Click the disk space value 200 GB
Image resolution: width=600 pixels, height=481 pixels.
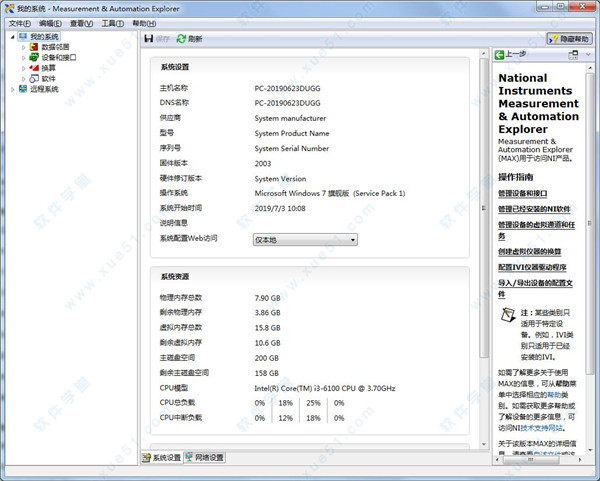pos(267,358)
